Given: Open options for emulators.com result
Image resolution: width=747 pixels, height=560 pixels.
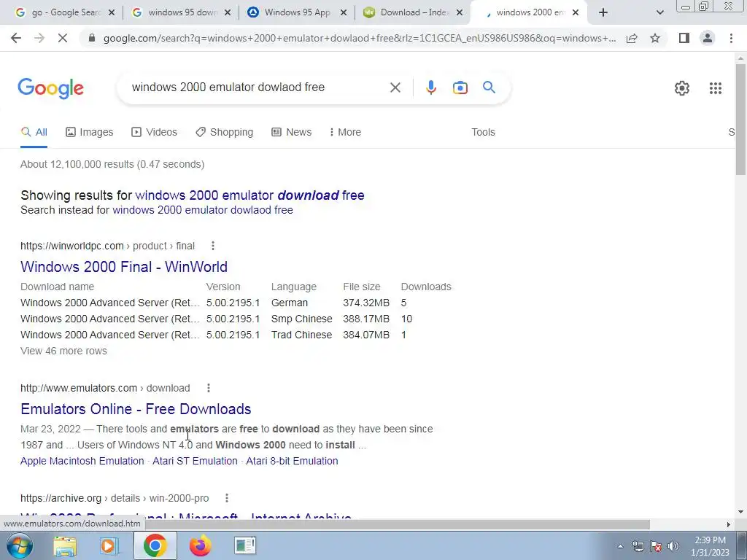Looking at the screenshot, I should coord(208,388).
